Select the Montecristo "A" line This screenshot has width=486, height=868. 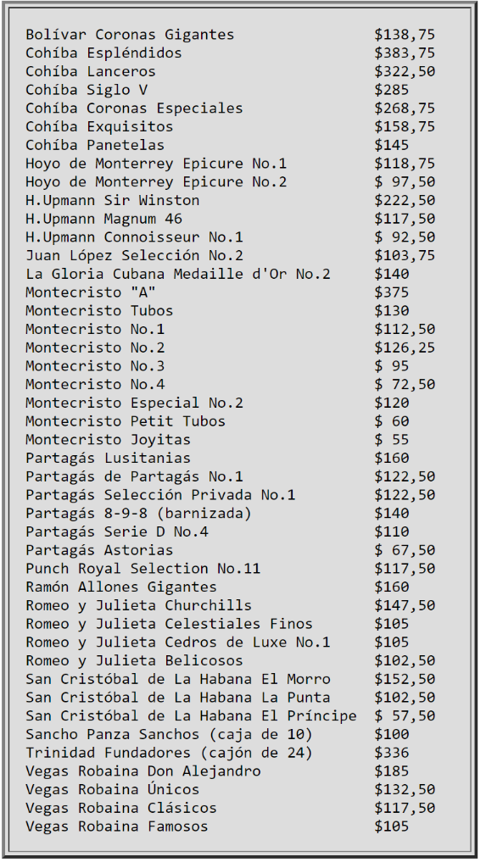[x=91, y=292]
